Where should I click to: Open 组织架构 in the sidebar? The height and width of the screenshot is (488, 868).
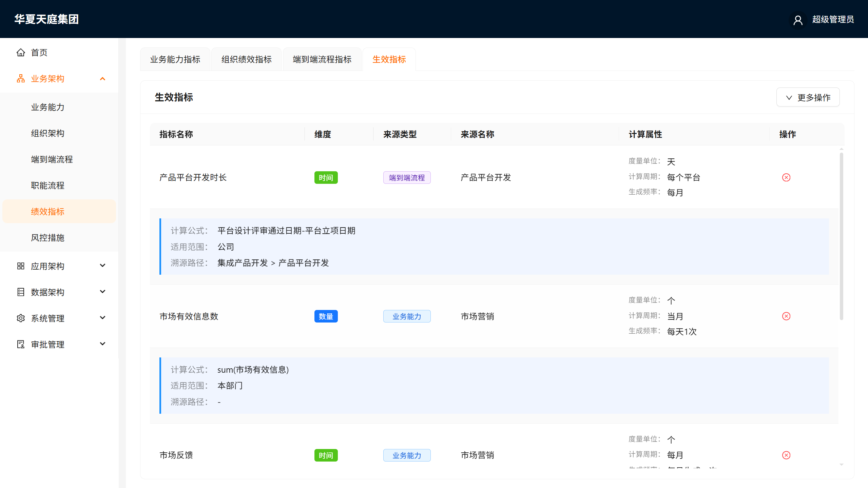(x=59, y=133)
